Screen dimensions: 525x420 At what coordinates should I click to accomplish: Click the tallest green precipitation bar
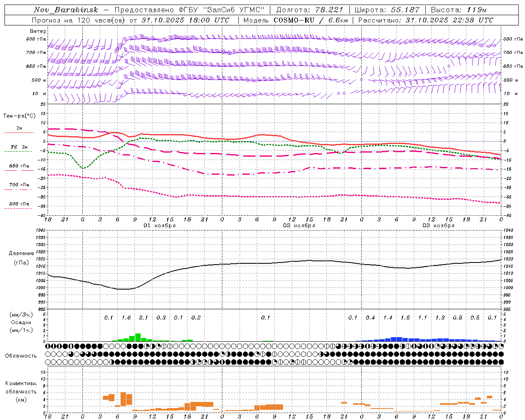138,338
